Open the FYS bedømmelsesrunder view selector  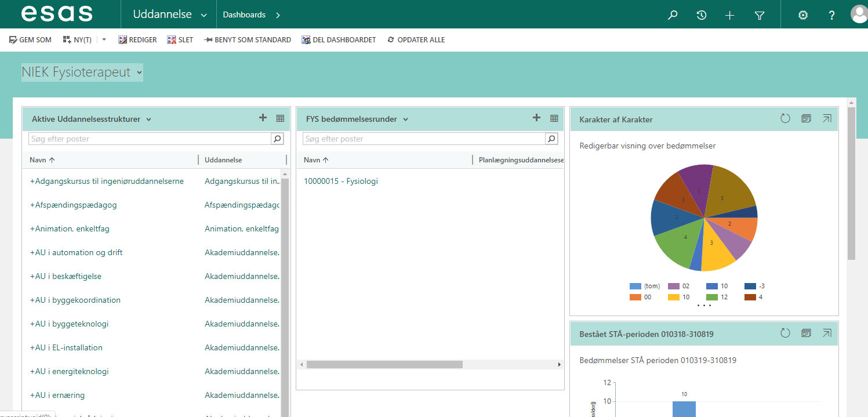(406, 119)
